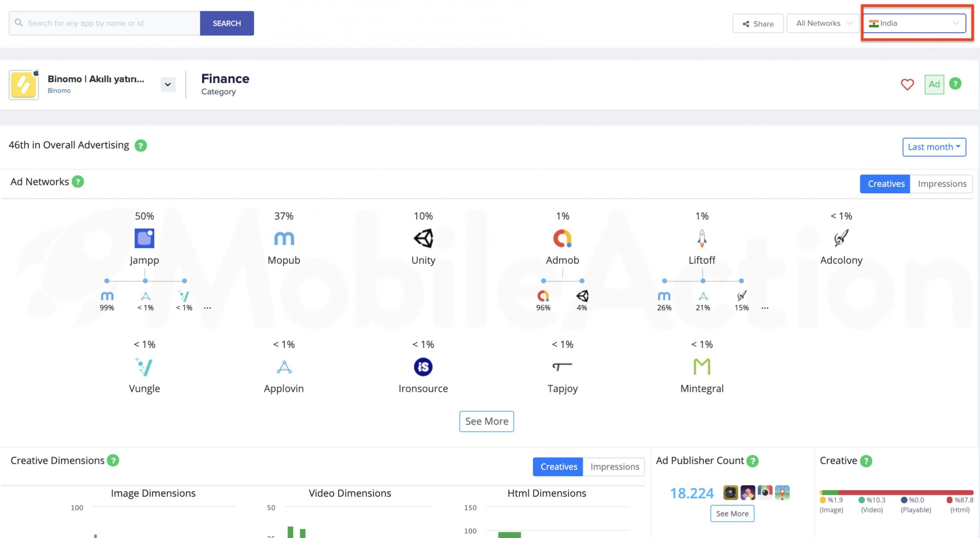Switch Ad Networks view to Impressions
Viewport: 980px width, 538px height.
(942, 184)
